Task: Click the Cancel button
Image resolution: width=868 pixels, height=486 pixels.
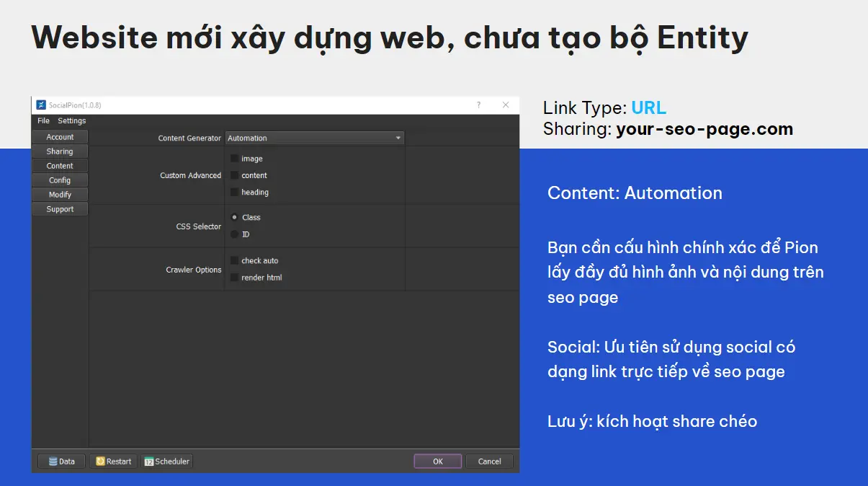Action: 490,461
